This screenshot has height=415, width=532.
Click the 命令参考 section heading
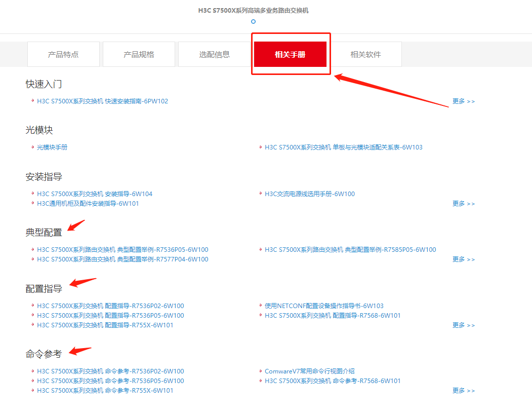click(44, 354)
